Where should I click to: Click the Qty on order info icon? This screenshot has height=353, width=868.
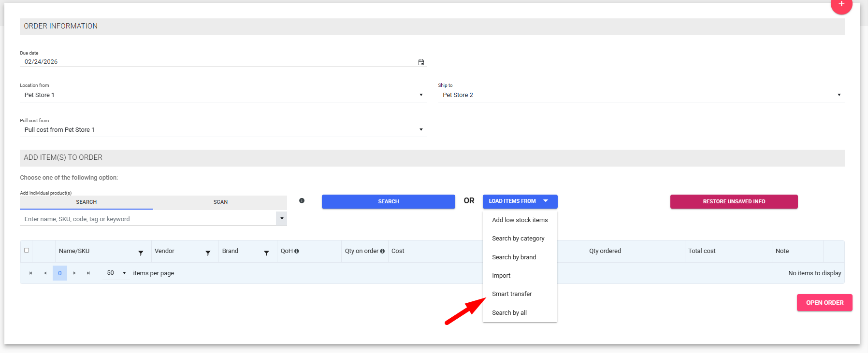coord(382,251)
